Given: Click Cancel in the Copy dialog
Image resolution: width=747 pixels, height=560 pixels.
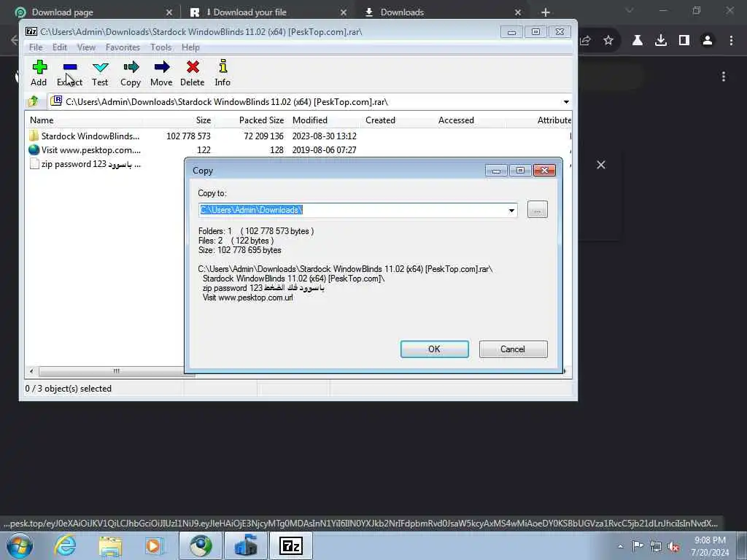Looking at the screenshot, I should tap(513, 349).
